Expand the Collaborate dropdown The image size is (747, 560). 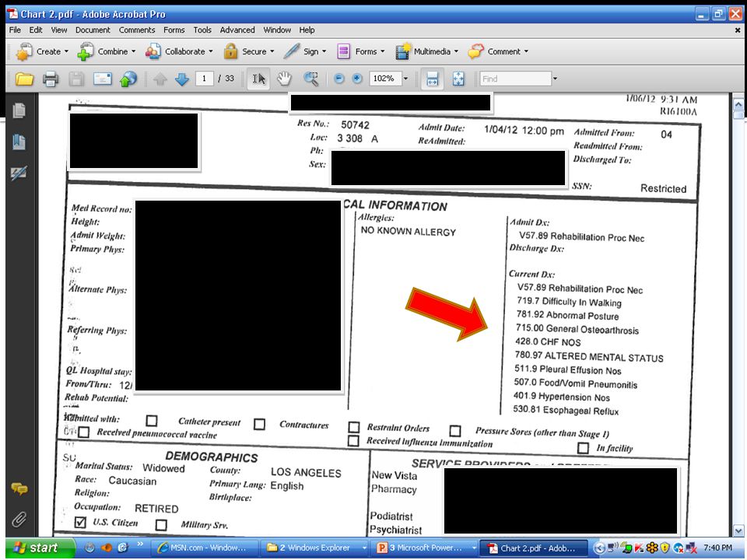point(211,51)
